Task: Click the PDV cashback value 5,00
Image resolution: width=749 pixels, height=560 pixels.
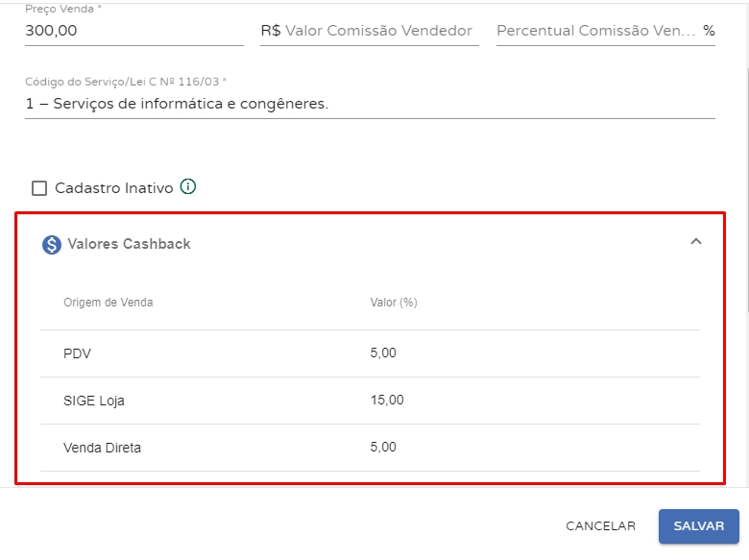Action: click(383, 353)
